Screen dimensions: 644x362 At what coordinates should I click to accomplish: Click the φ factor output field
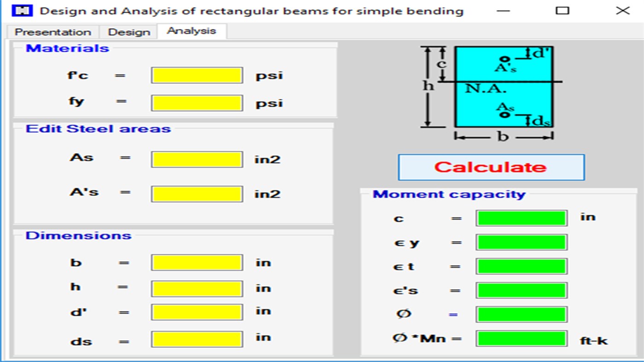click(x=521, y=315)
